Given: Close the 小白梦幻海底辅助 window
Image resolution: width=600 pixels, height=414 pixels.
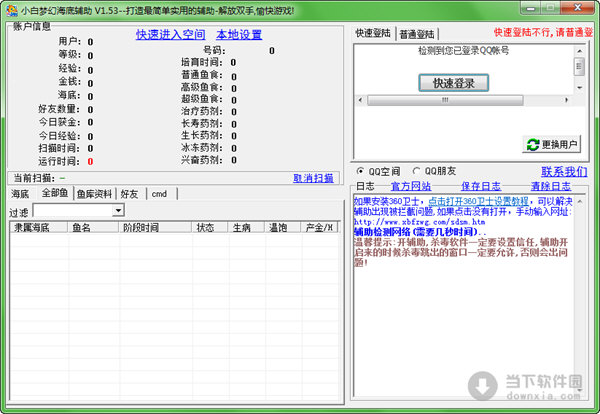Looking at the screenshot, I should [578, 8].
